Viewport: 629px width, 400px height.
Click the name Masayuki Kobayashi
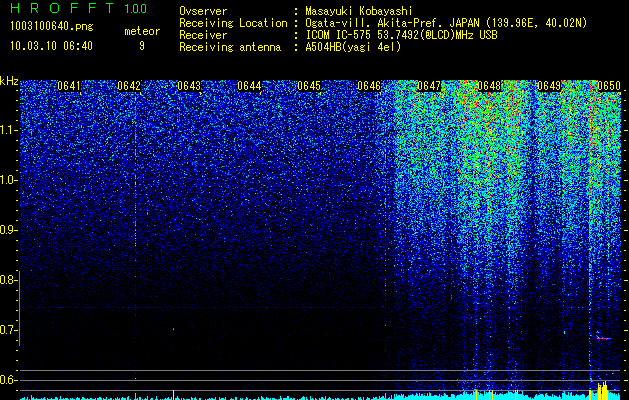(x=359, y=11)
